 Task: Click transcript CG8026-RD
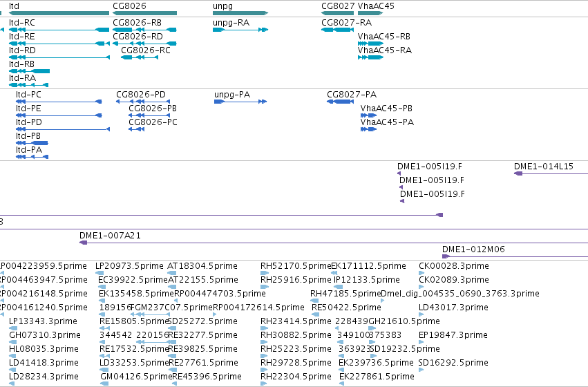[137, 37]
